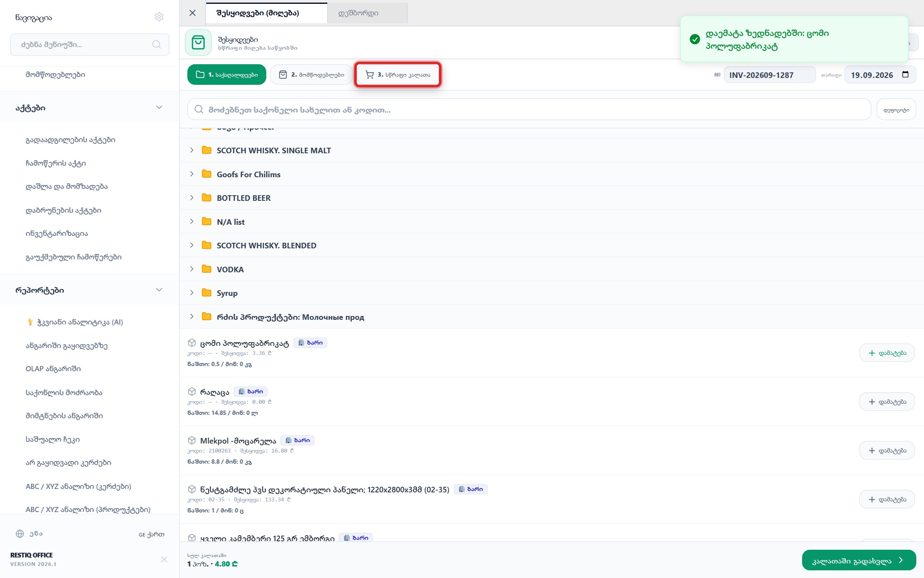Image resolution: width=924 pixels, height=578 pixels.
Task: Expand the VODKA folder chevron
Action: 192,269
